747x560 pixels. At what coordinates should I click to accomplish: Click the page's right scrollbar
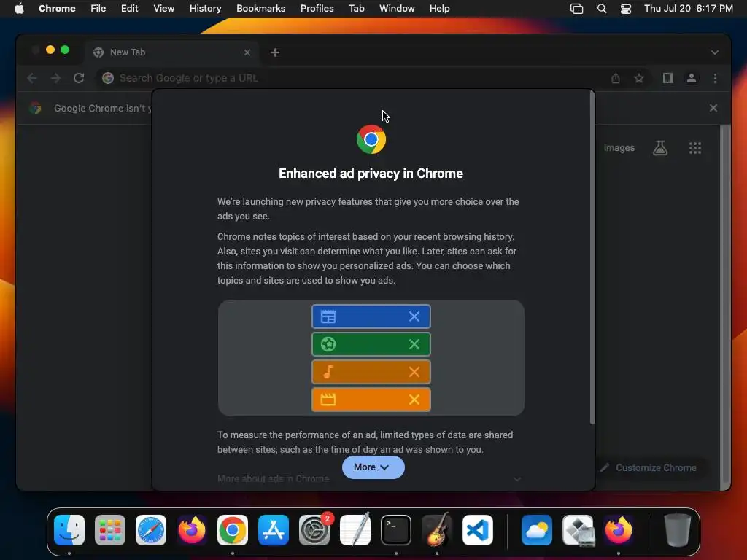point(725,305)
